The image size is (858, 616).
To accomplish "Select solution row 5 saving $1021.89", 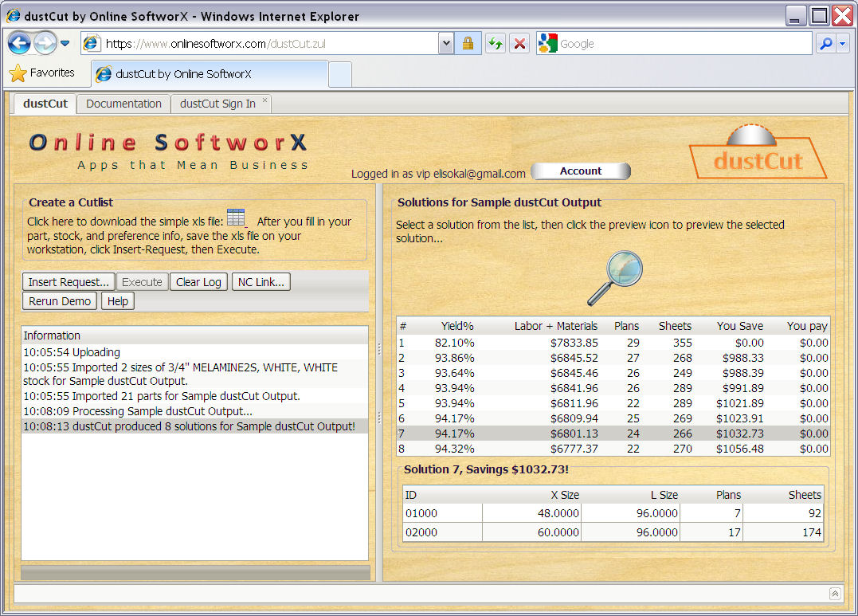I will pos(613,403).
